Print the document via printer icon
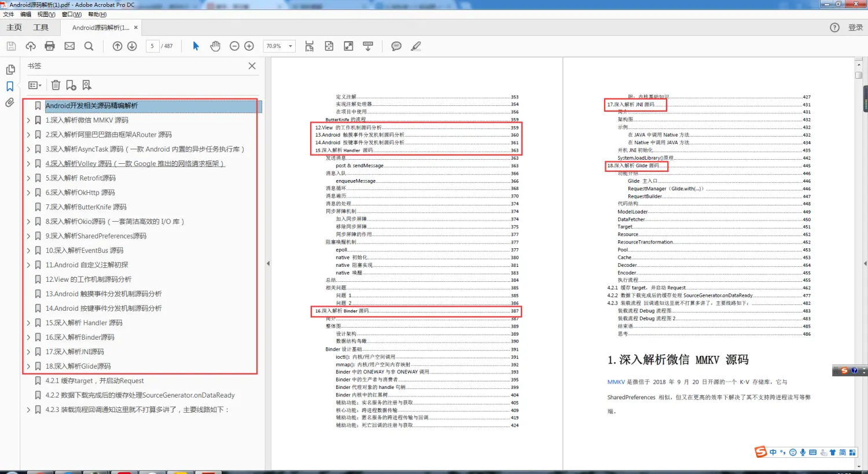 click(50, 46)
